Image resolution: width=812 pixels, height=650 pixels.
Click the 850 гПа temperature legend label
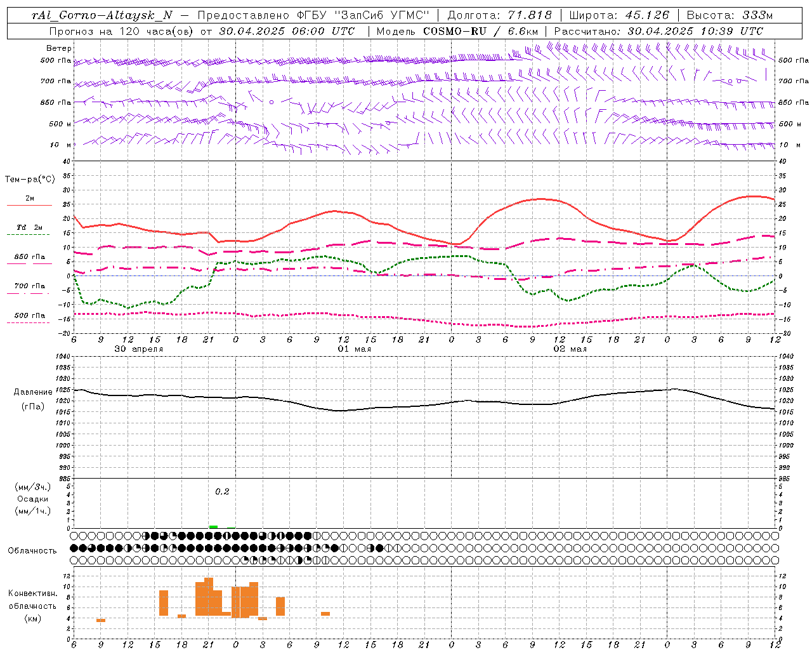coord(30,256)
